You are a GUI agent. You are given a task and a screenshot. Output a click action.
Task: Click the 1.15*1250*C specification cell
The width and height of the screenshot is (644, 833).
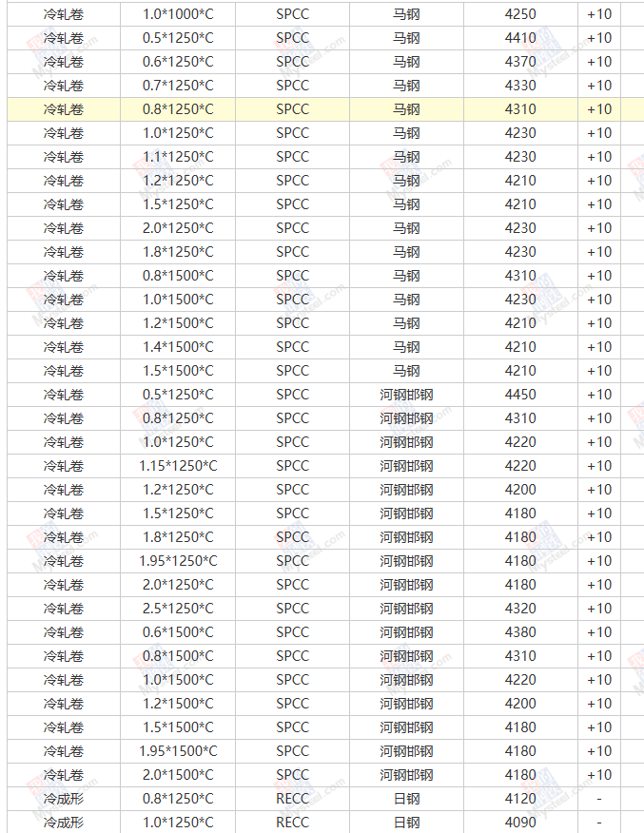click(x=178, y=466)
